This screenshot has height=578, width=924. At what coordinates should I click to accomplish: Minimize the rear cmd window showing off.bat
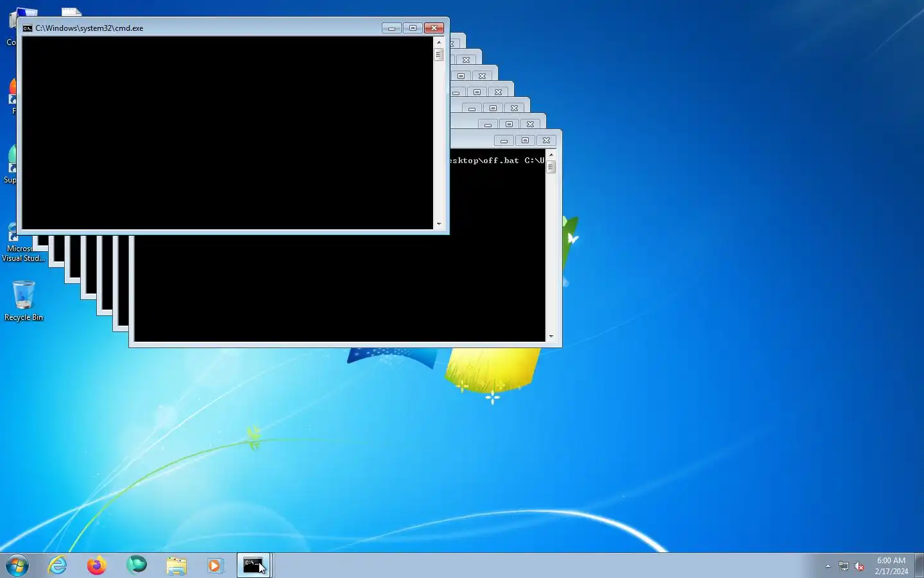(504, 141)
